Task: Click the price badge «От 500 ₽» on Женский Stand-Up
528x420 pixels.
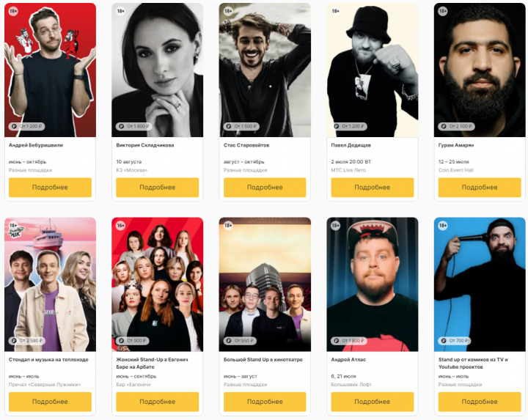Action: (x=132, y=341)
